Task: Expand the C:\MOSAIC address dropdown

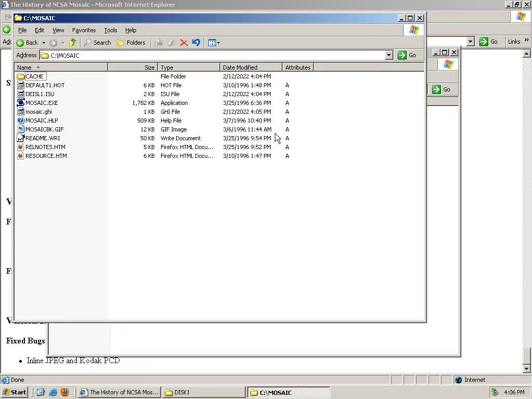Action: pos(389,55)
